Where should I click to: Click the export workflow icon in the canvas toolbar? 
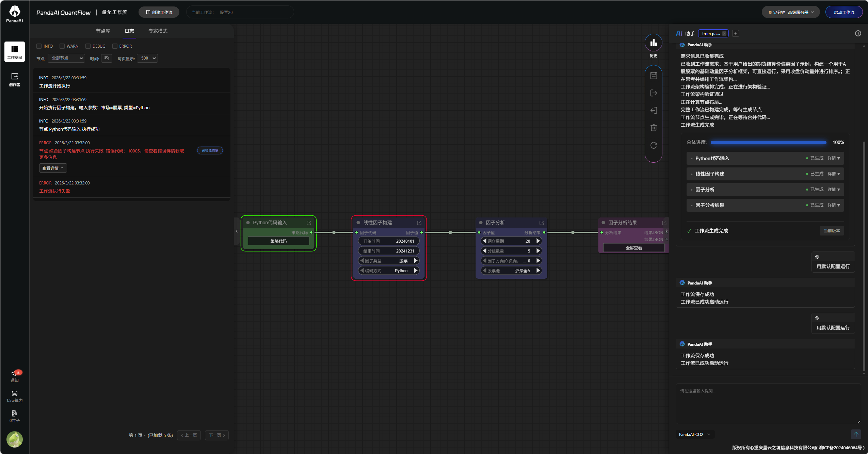654,93
